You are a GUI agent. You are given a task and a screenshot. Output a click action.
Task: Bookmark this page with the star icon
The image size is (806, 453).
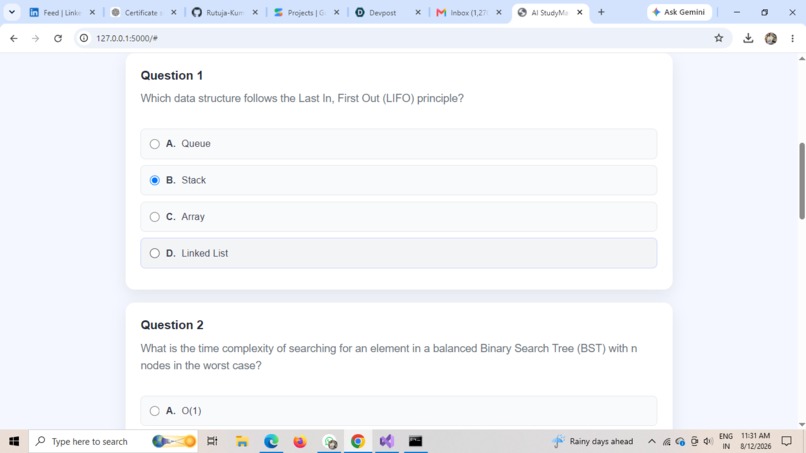719,38
